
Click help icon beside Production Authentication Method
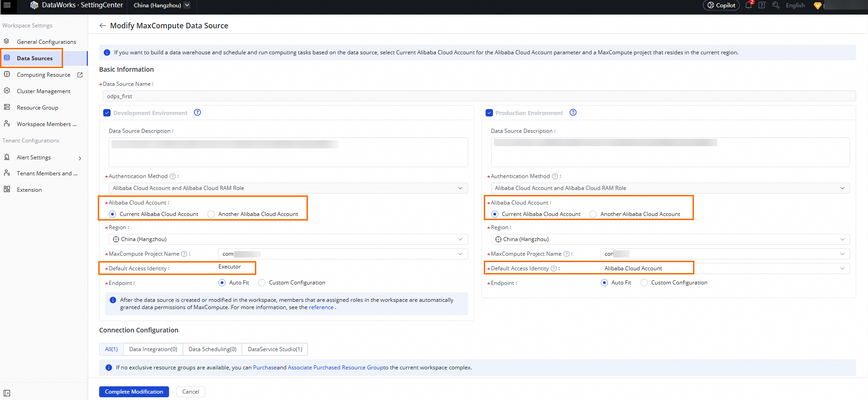pyautogui.click(x=555, y=176)
